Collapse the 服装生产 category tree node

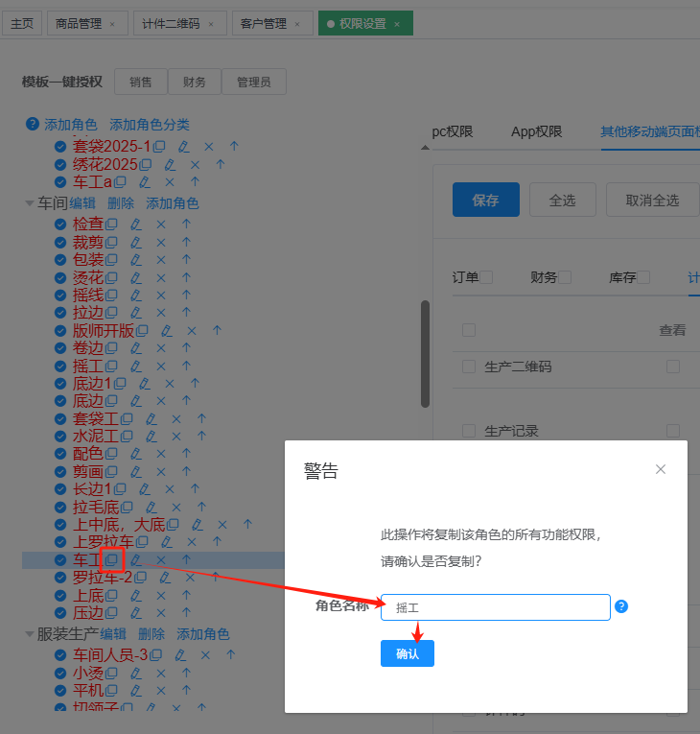(x=29, y=634)
